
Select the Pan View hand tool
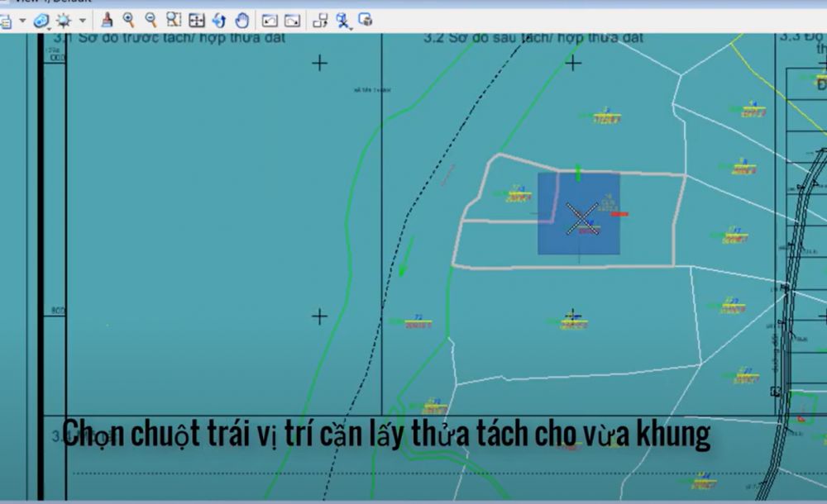coord(241,20)
